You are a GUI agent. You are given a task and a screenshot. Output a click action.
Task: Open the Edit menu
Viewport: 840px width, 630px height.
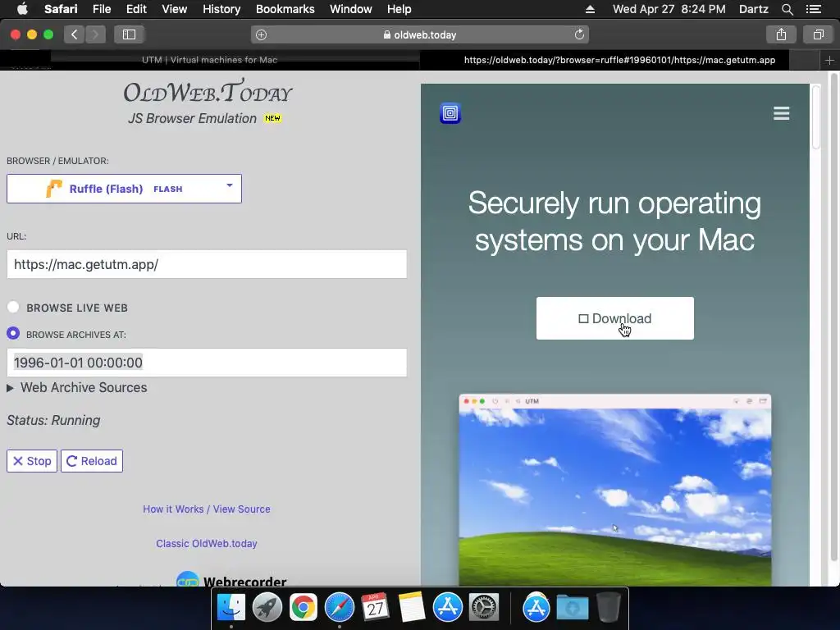click(x=136, y=9)
